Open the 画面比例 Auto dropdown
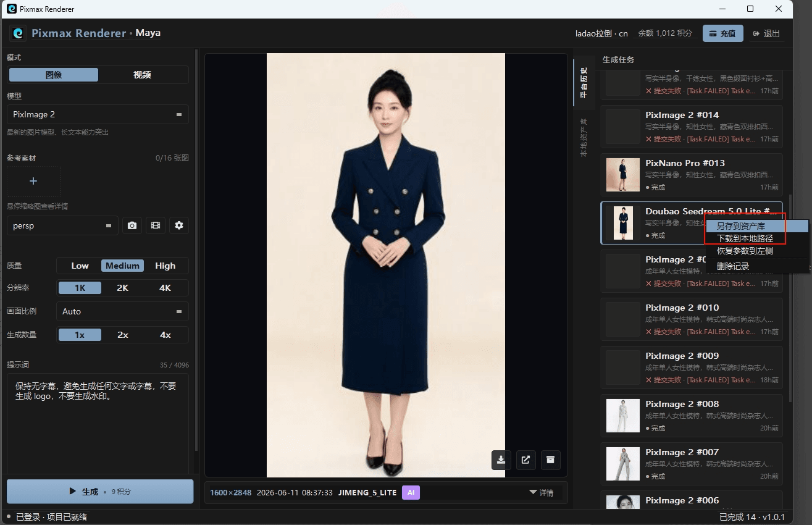The image size is (812, 525). tap(122, 311)
